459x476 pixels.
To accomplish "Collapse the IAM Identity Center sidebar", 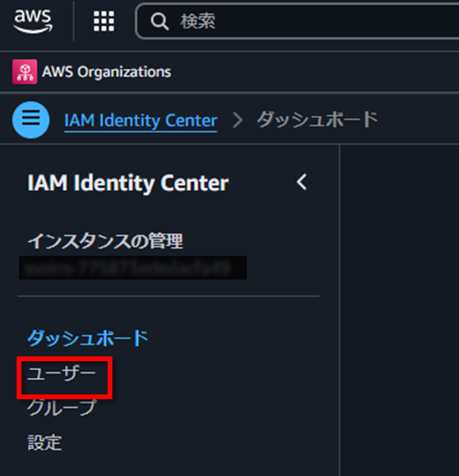I will 302,182.
